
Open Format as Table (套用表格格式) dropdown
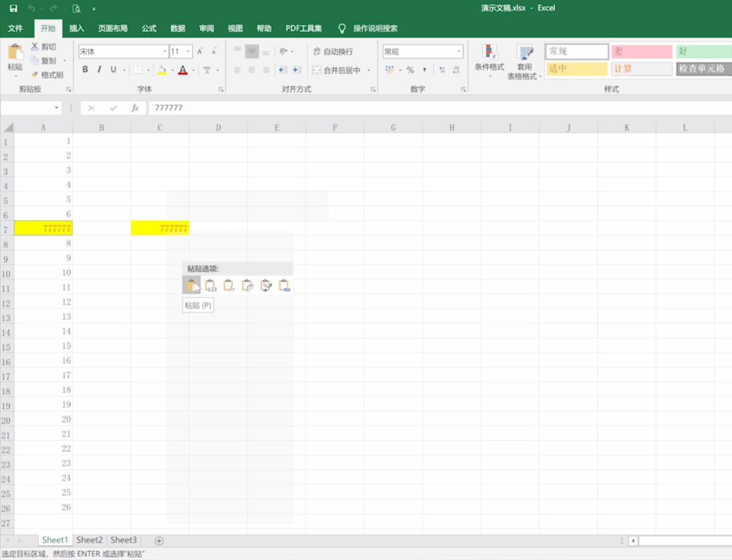coord(525,62)
